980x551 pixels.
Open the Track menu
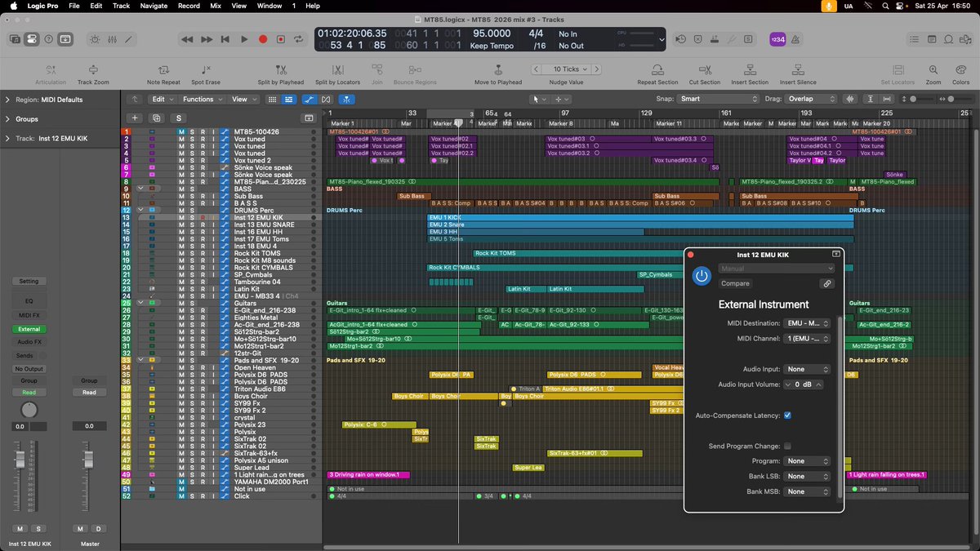pos(121,6)
